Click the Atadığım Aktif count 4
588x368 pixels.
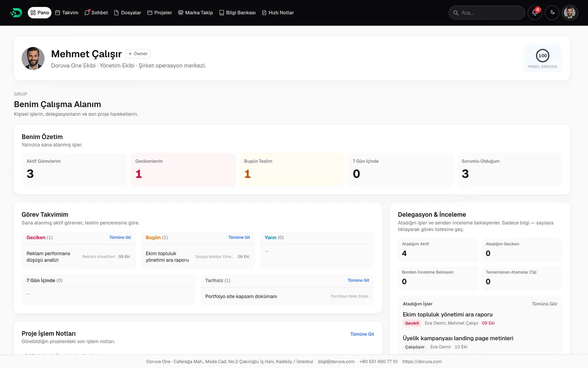click(404, 253)
